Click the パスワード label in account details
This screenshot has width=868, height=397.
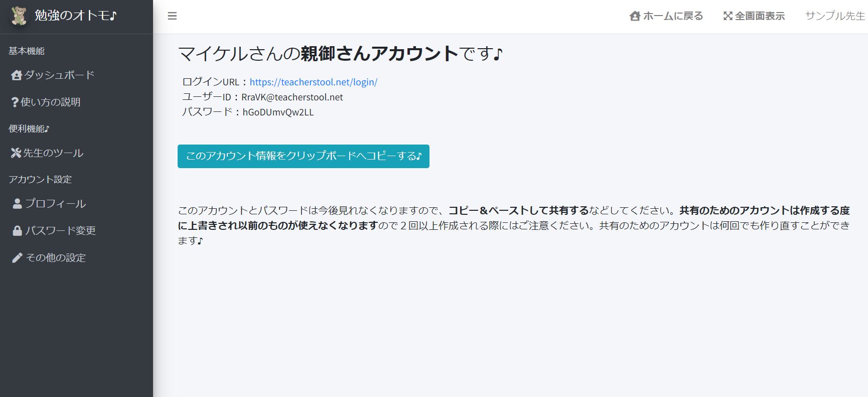click(207, 112)
